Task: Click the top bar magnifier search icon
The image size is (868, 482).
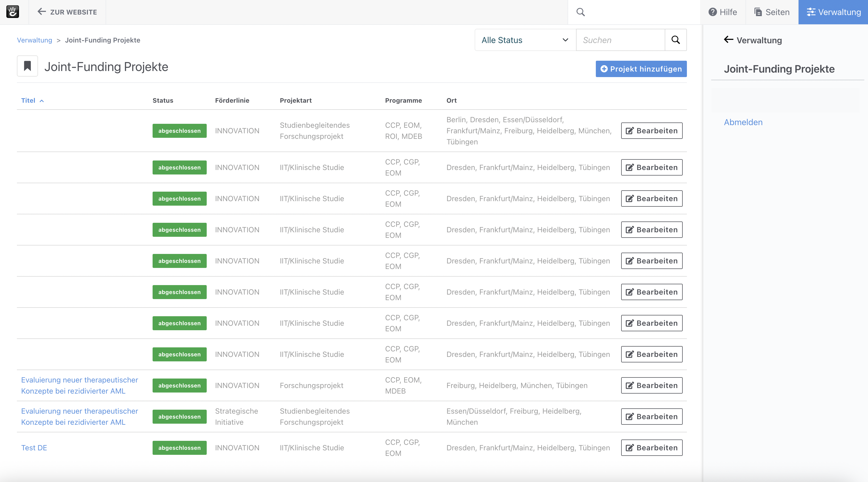Action: [x=581, y=12]
